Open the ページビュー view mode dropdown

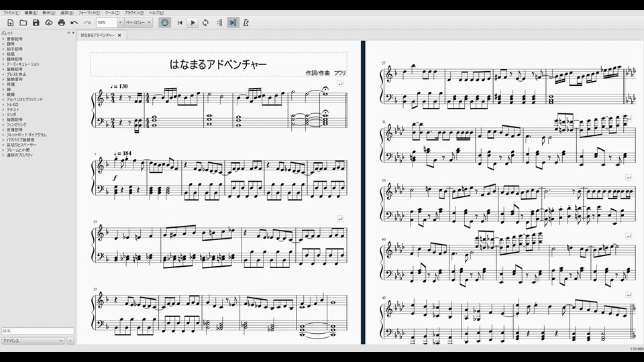pyautogui.click(x=138, y=23)
